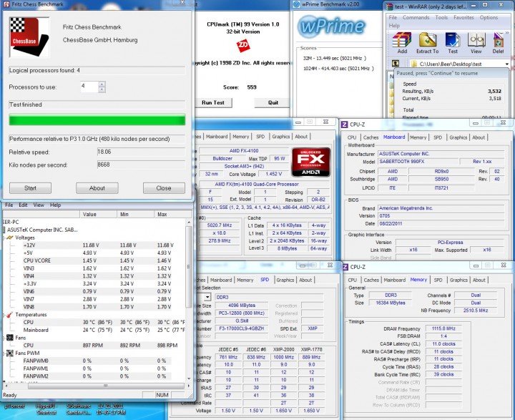Click the WinRAR Extract To icon
The height and width of the screenshot is (420, 515).
(x=427, y=43)
